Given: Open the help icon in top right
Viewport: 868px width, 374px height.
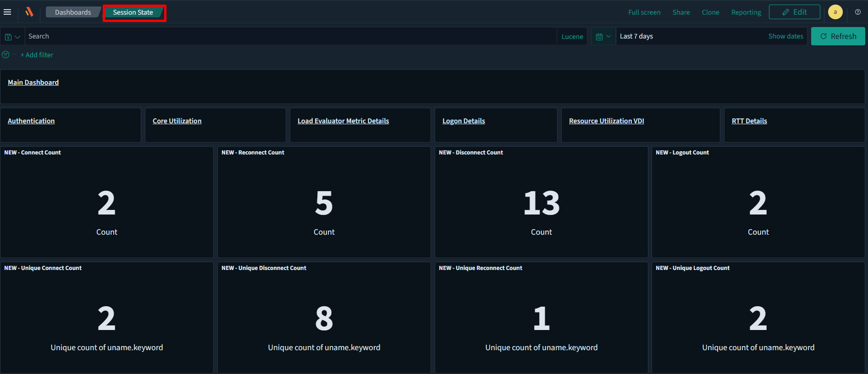Looking at the screenshot, I should [857, 12].
